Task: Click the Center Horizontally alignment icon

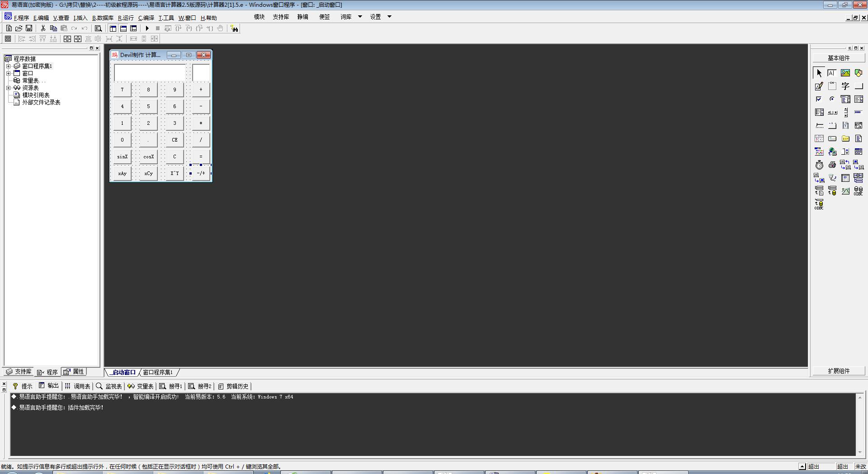Action: click(x=67, y=39)
